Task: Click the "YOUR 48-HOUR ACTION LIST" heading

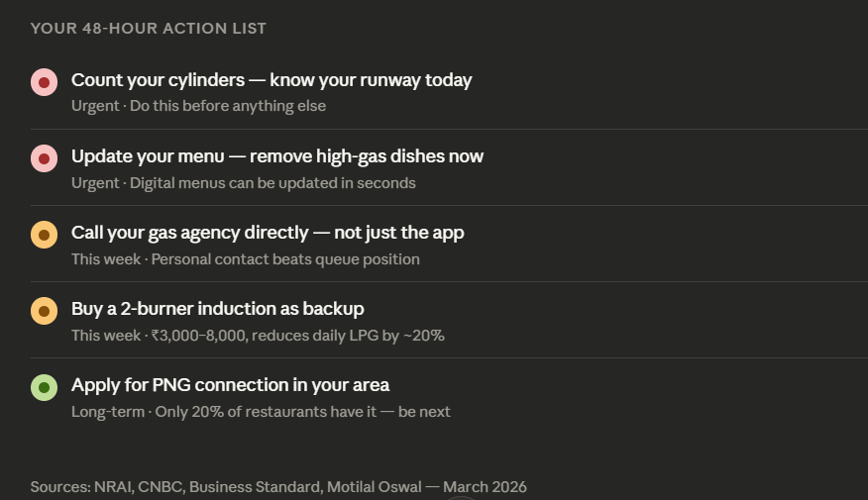Action: click(149, 29)
